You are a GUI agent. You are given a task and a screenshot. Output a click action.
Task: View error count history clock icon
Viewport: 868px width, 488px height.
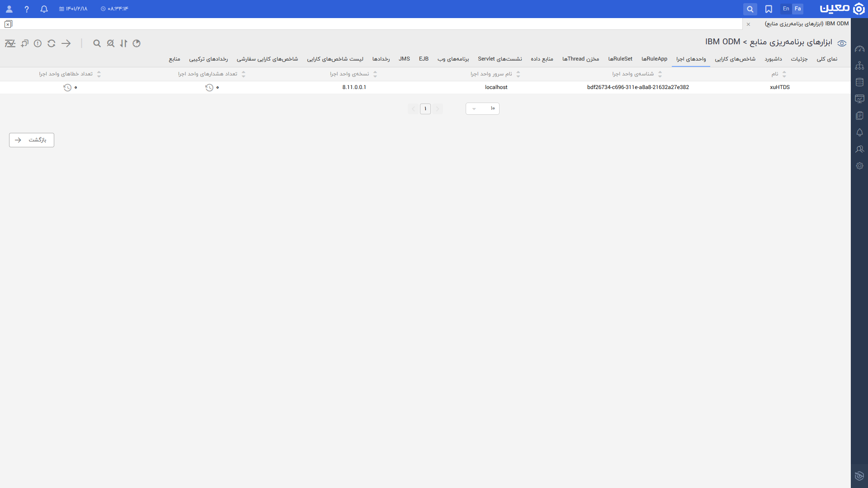tap(67, 88)
